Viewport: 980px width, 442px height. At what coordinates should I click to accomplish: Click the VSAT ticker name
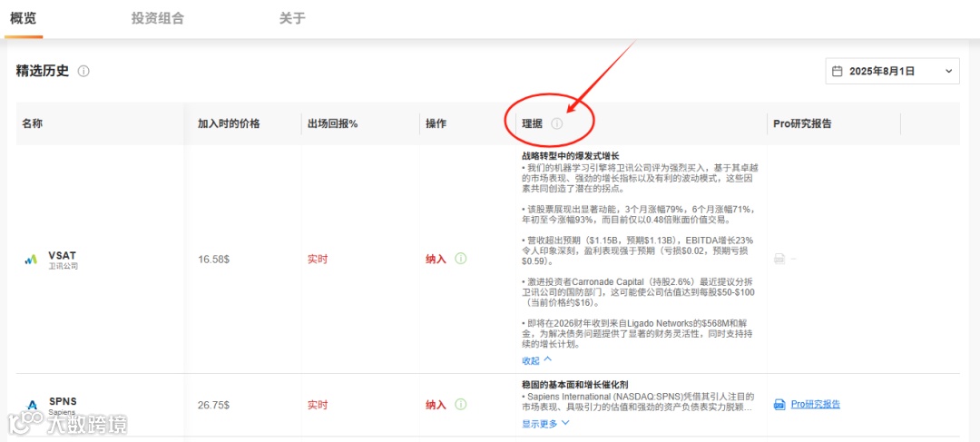tap(62, 255)
